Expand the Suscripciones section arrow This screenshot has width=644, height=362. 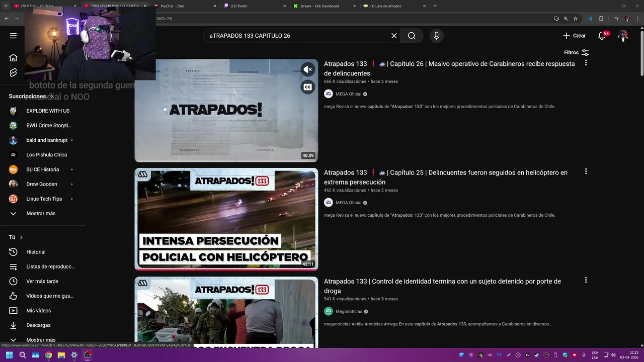(51, 96)
